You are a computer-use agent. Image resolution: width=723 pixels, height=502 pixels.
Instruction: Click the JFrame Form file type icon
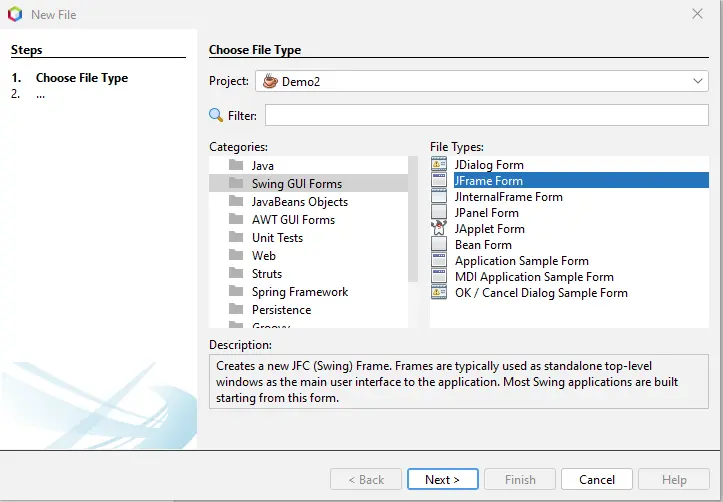[x=439, y=180]
